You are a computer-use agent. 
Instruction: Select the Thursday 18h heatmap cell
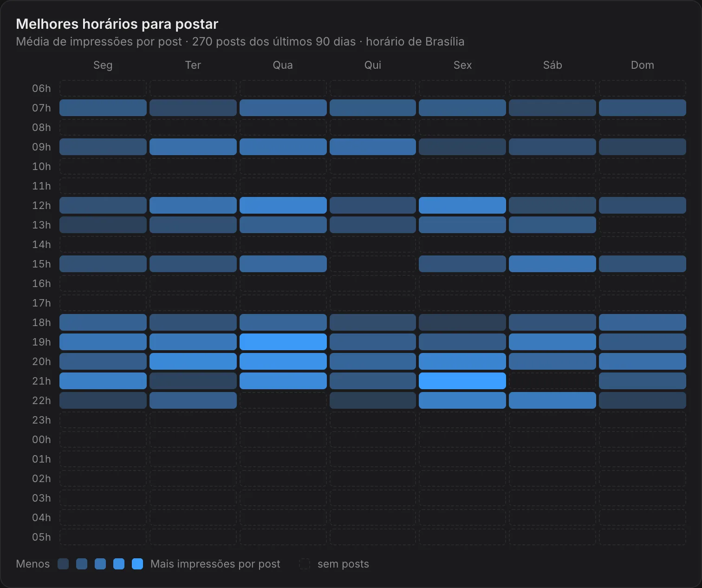click(x=373, y=322)
